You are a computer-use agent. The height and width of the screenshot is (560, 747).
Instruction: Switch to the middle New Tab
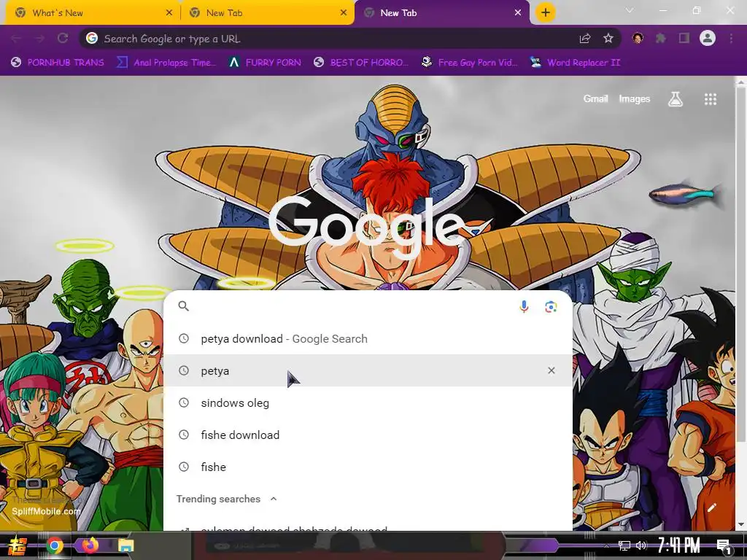tap(267, 13)
